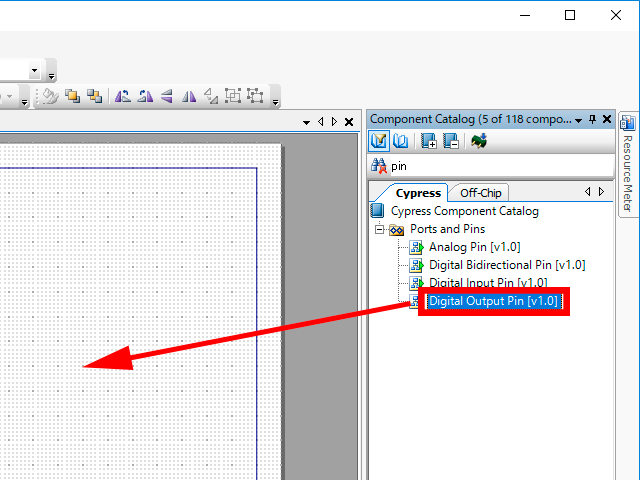Click the Resource Meter panel icon

628,123
